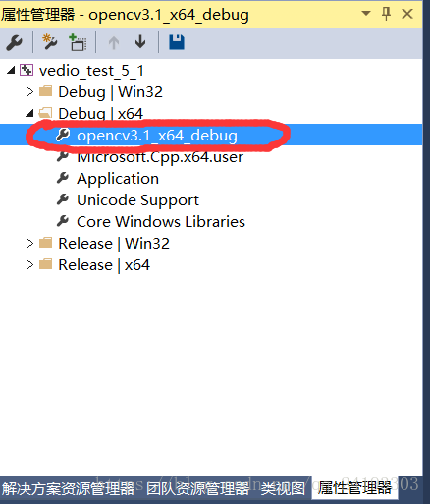Collapse the Debug | x64 folder

pyautogui.click(x=29, y=113)
